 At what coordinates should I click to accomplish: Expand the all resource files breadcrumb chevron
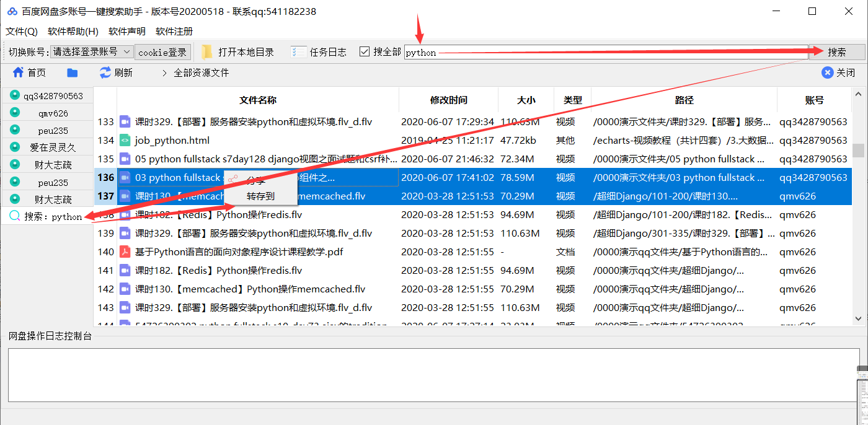coord(164,72)
